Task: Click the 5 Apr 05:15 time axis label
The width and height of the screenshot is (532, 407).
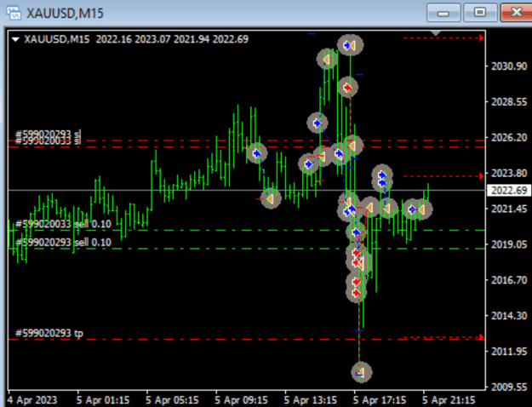Action: pos(173,400)
